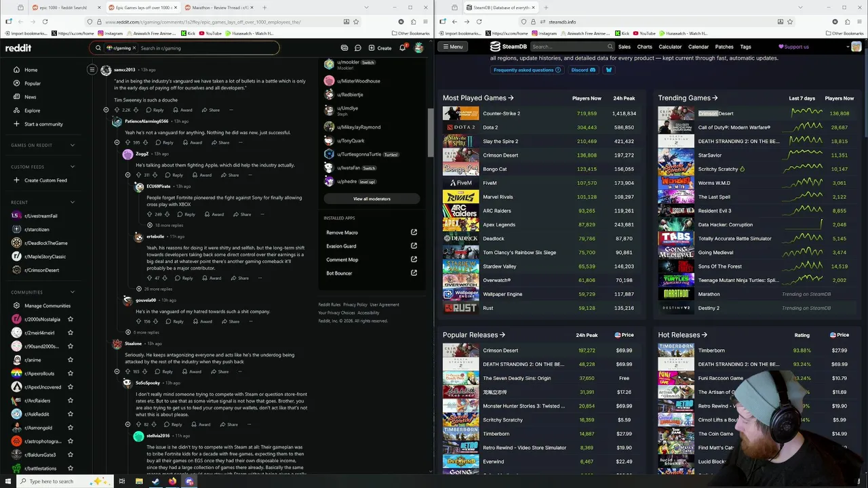Open SteamDB account dropdown arrow
Screen dimensions: 868x488
tap(848, 47)
